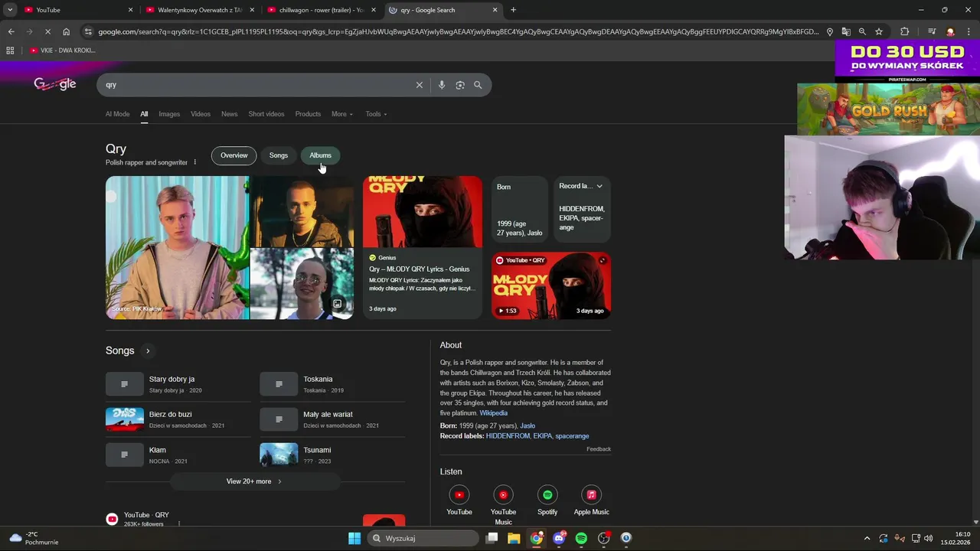Open Genius MŁODY QRY Lyrics card
This screenshot has width=980, height=551.
(423, 247)
